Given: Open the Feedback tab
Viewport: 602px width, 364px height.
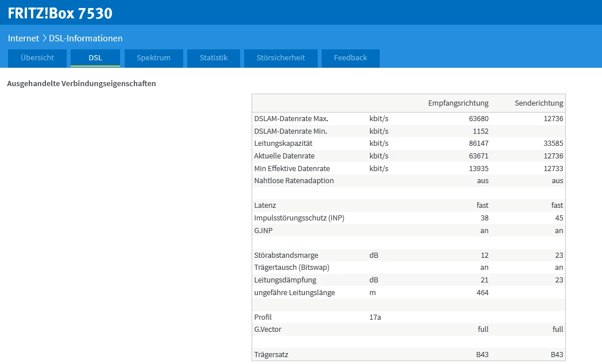Looking at the screenshot, I should tap(350, 58).
